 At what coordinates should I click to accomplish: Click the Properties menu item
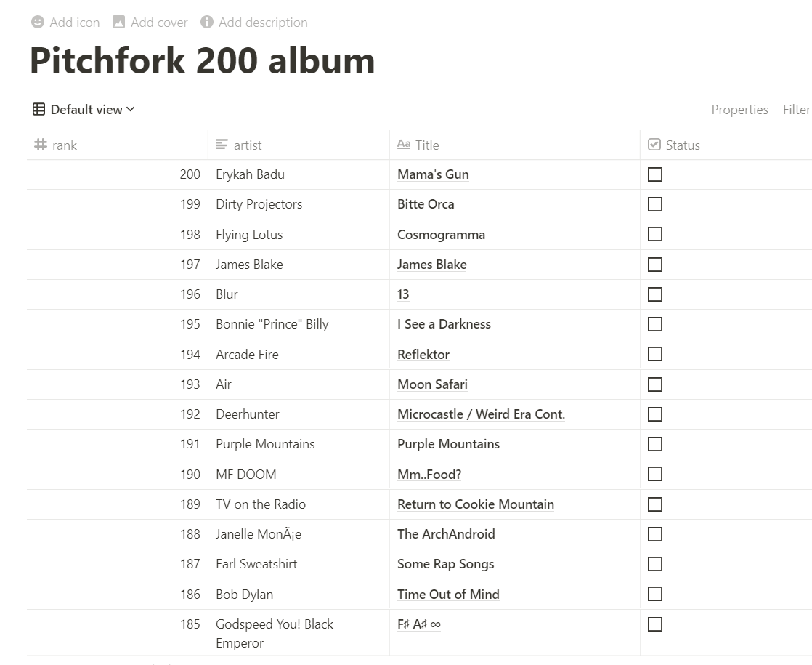[x=739, y=109]
